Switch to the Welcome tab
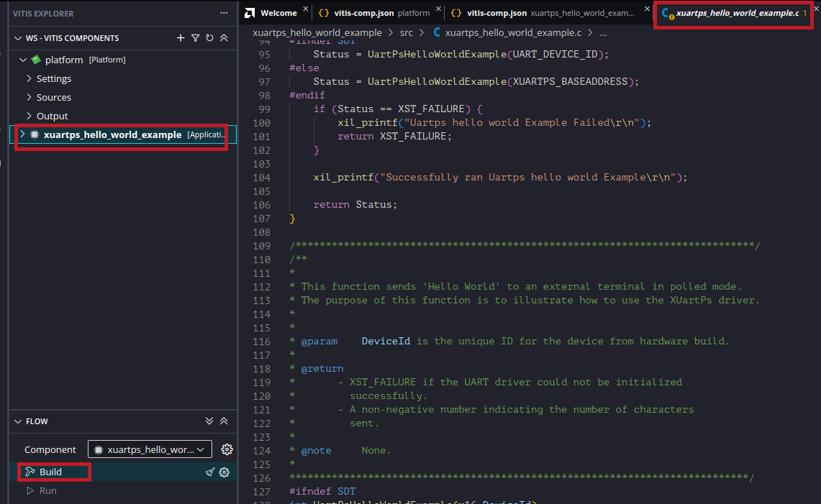This screenshot has height=504, width=821. click(278, 13)
